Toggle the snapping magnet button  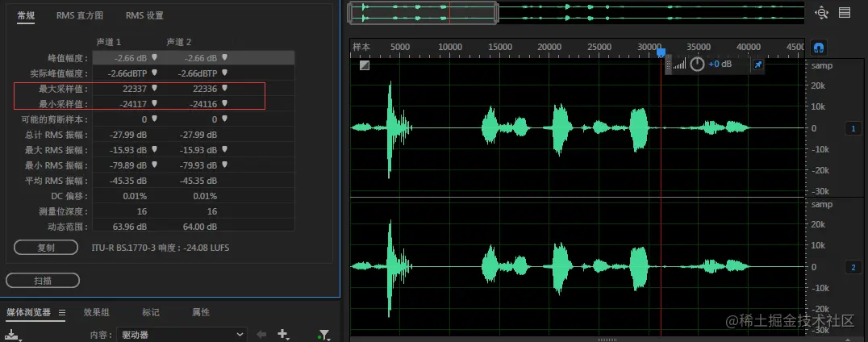tap(819, 48)
